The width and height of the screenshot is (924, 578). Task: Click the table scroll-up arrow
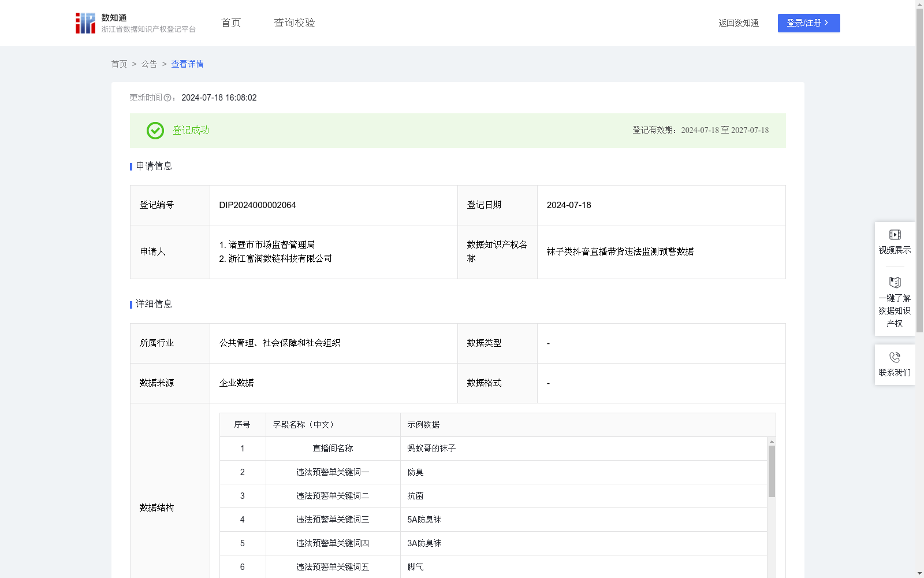click(772, 442)
